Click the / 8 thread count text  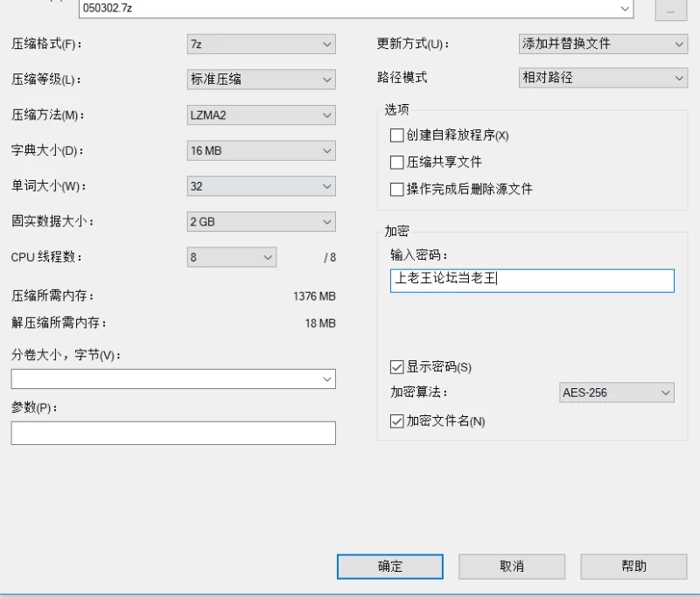[x=330, y=257]
